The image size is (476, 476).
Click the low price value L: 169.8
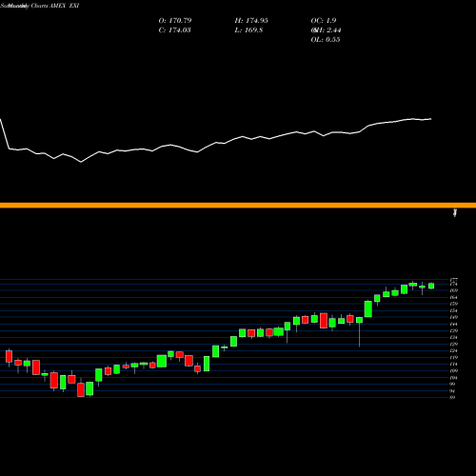(x=248, y=30)
